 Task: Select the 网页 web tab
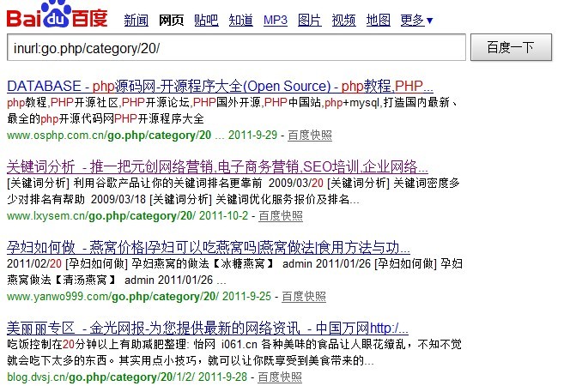172,21
